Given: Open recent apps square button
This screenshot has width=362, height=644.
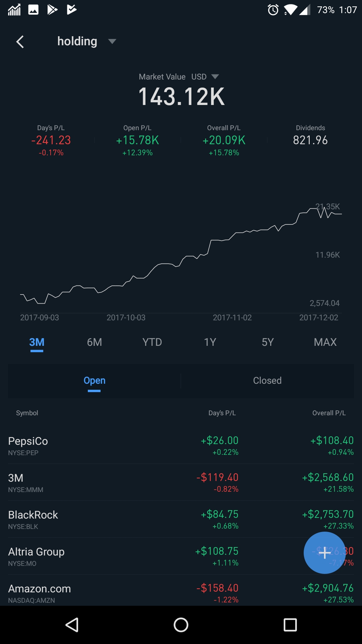Looking at the screenshot, I should tap(290, 625).
